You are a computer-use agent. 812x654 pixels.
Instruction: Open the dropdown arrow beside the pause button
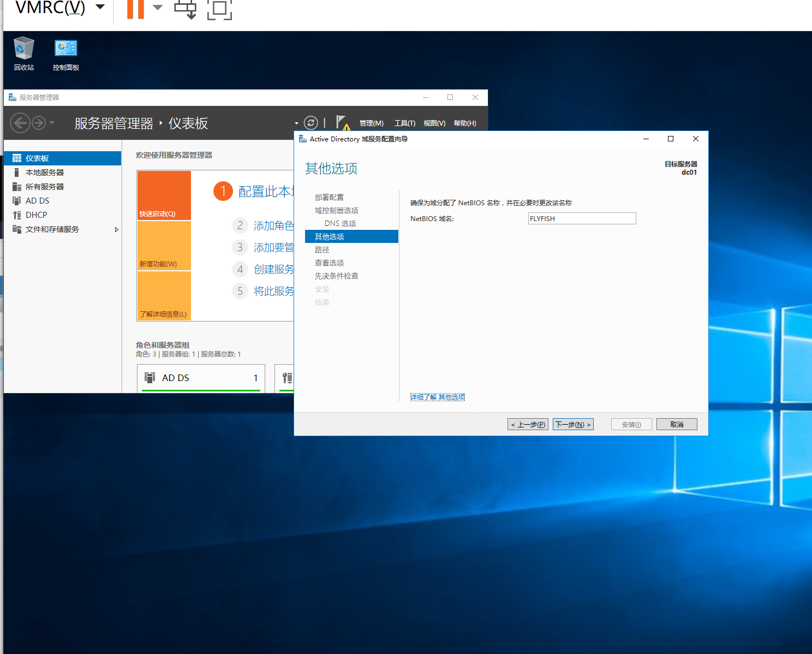click(158, 8)
